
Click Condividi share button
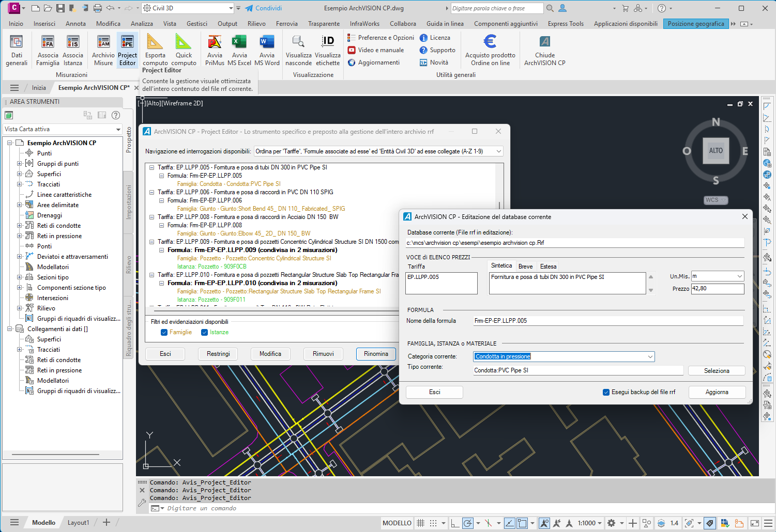(x=264, y=8)
